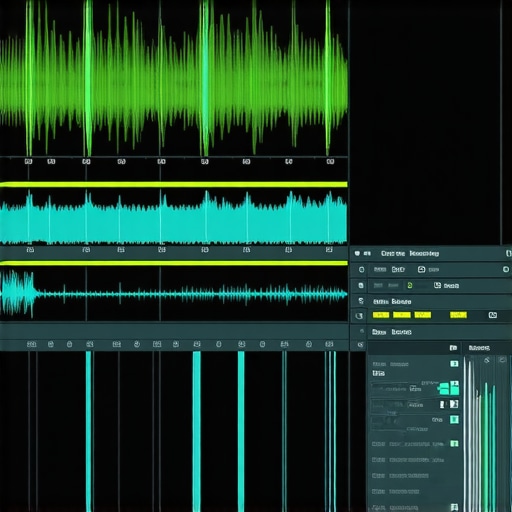The image size is (512, 512).
Task: Click the large bright green block in lower panel
Action: coord(449,388)
